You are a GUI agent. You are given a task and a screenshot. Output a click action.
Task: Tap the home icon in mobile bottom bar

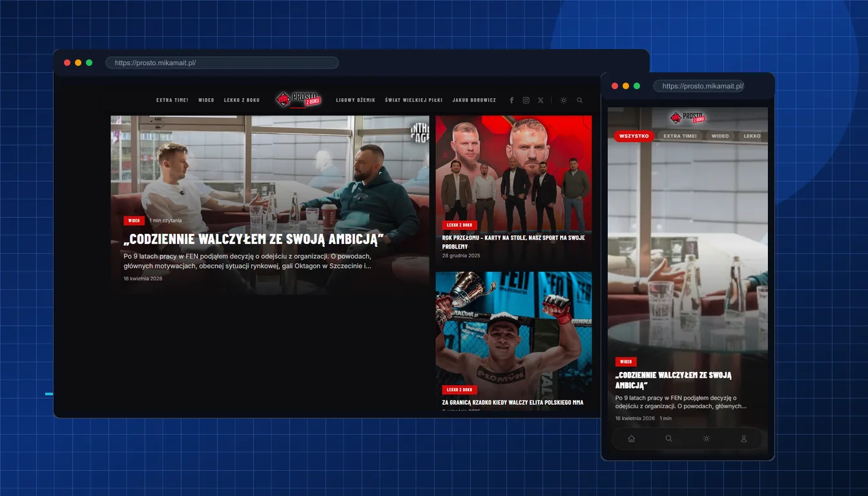[632, 439]
